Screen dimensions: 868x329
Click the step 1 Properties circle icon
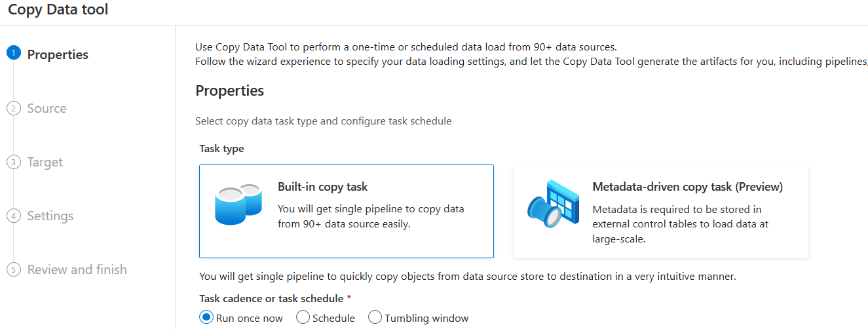point(14,54)
